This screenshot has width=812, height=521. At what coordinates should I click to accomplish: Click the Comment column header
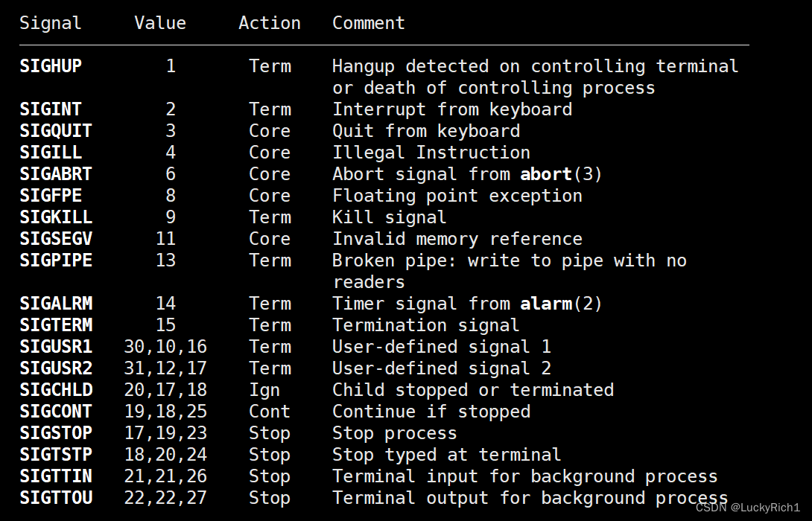click(368, 23)
